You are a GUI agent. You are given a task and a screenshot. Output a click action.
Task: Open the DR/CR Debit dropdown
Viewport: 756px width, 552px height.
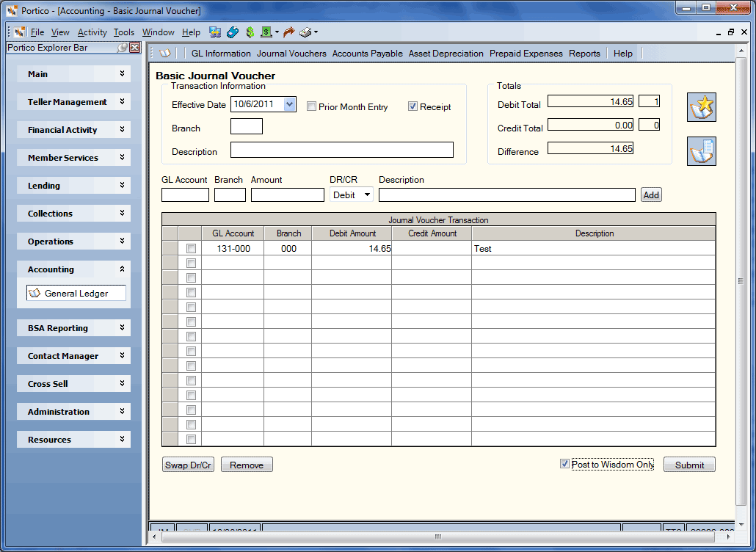[367, 195]
